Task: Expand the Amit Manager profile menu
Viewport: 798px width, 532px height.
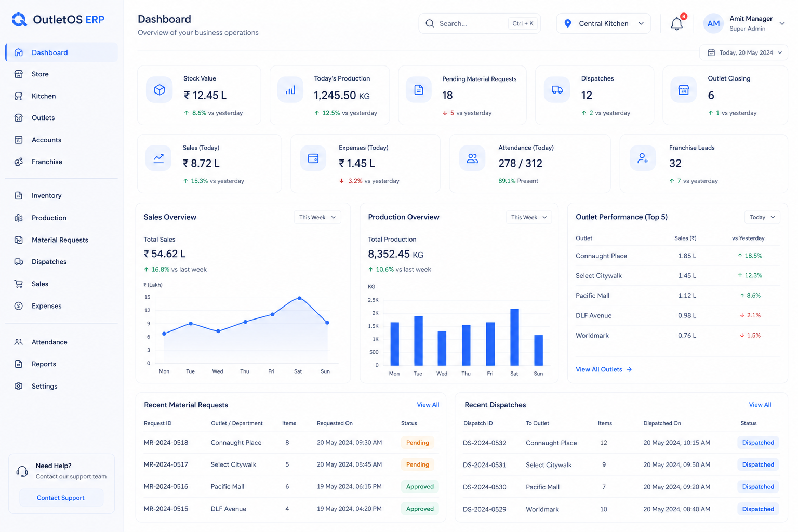Action: pos(782,23)
